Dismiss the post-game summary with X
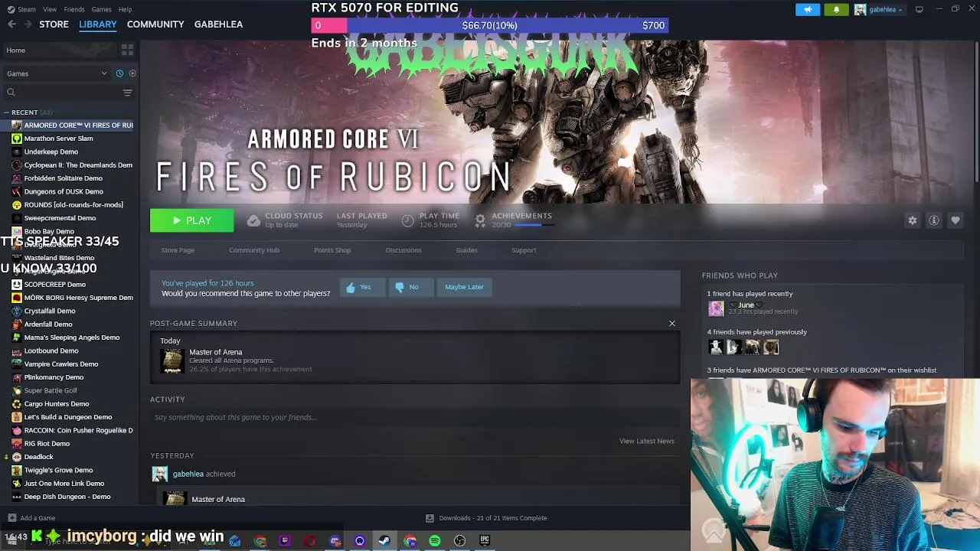This screenshot has width=980, height=551. [x=672, y=324]
